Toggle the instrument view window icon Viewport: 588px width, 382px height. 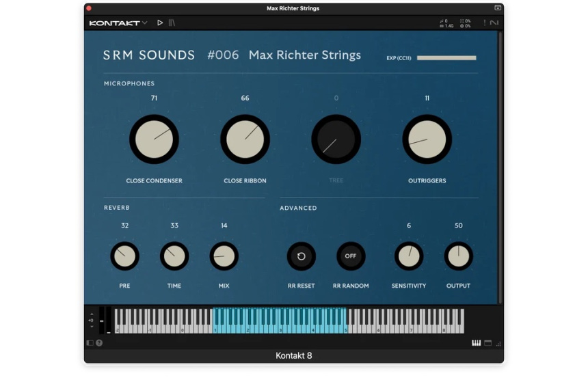(x=488, y=342)
